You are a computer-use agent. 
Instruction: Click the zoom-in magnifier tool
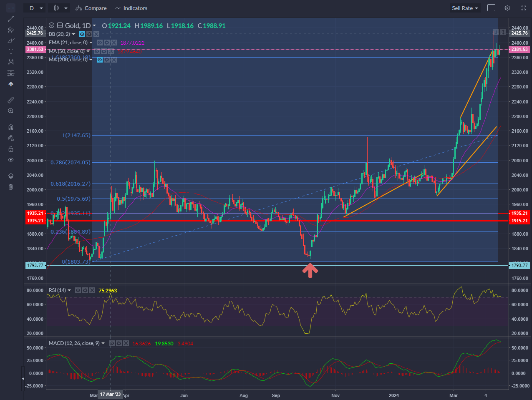tap(11, 111)
